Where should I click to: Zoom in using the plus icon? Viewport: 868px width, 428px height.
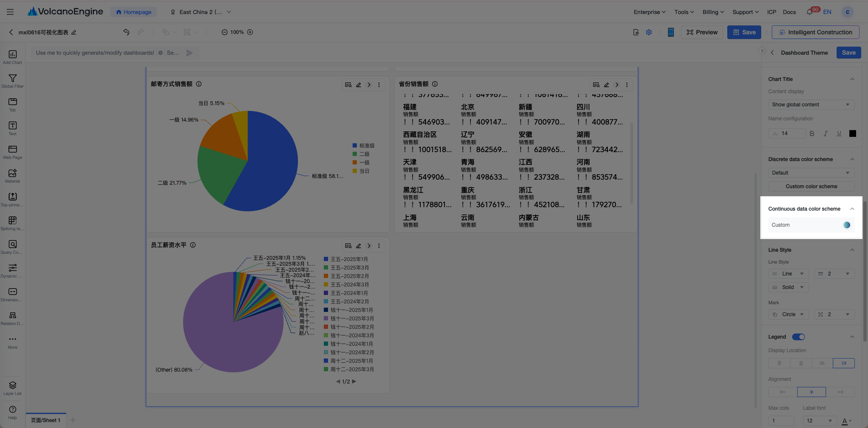[x=250, y=32]
